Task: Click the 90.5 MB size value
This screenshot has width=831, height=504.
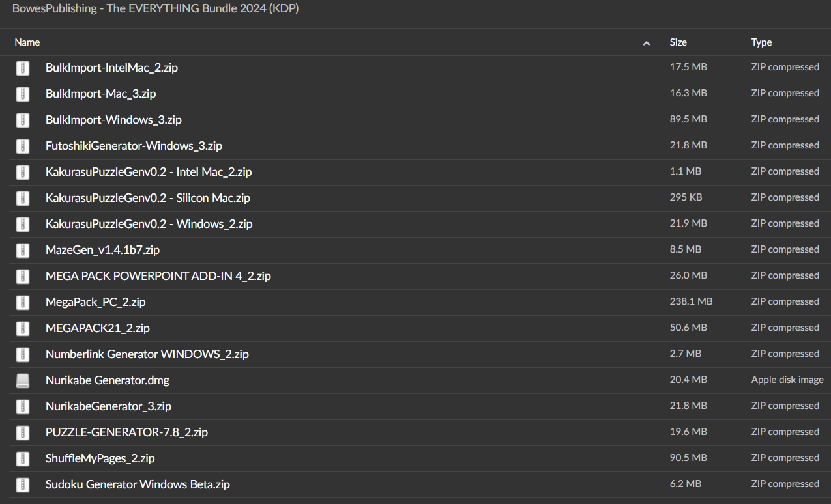Action: point(688,458)
